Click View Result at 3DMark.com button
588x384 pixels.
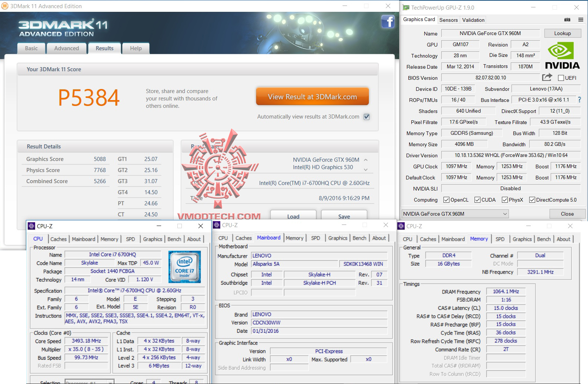tap(312, 97)
